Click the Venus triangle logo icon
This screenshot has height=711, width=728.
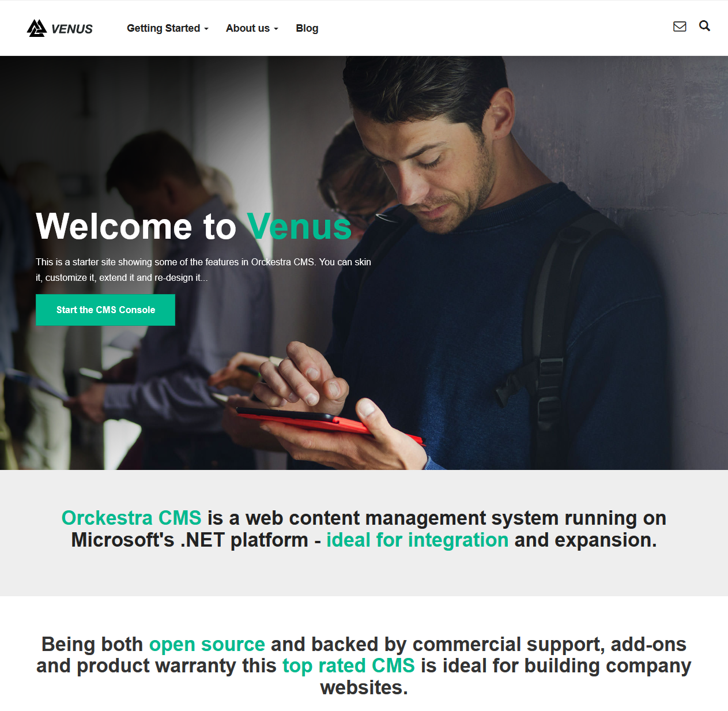click(37, 28)
